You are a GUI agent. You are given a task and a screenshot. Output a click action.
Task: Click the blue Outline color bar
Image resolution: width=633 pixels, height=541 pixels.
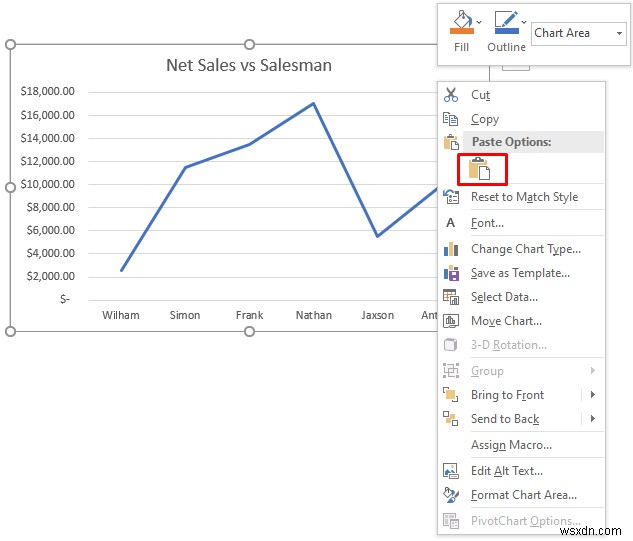click(507, 31)
